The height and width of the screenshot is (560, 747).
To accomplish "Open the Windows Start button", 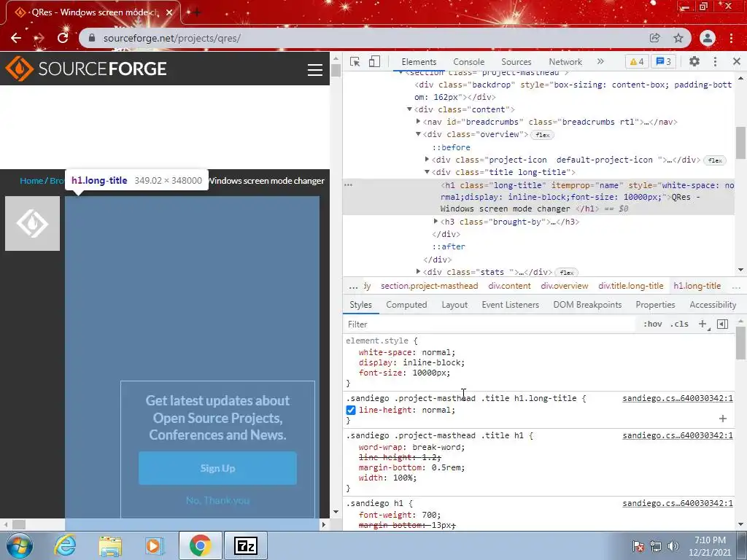I will [19, 545].
